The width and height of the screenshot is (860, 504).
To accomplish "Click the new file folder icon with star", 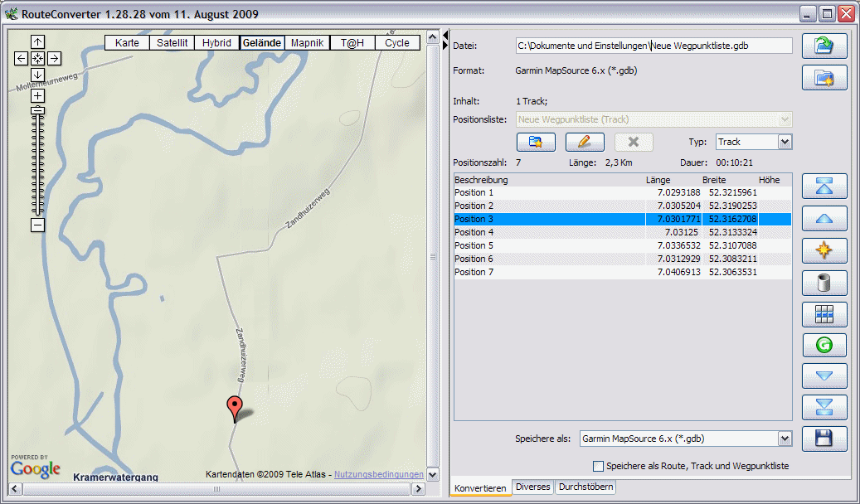I will [824, 78].
